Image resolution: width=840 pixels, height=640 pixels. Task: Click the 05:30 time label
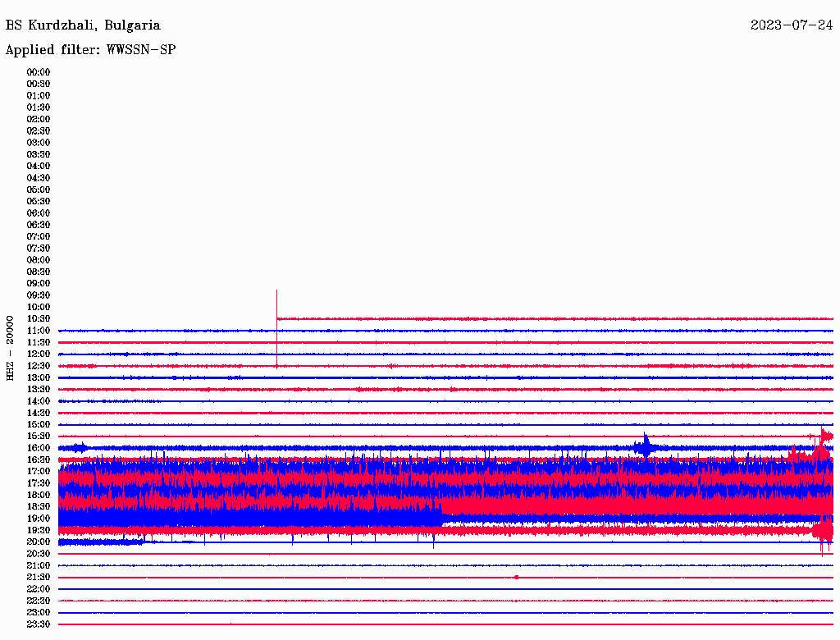39,201
